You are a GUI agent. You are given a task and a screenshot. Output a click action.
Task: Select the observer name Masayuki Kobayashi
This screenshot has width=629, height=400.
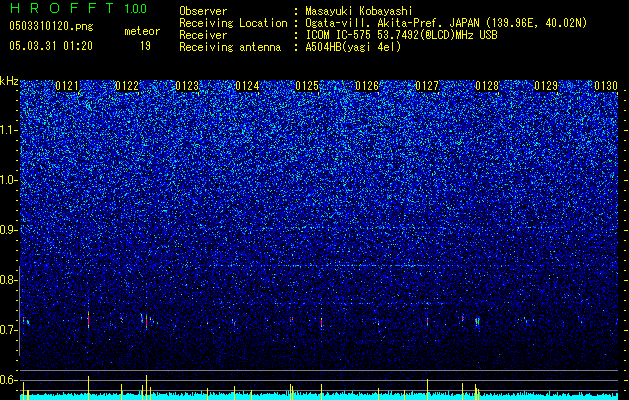click(358, 11)
